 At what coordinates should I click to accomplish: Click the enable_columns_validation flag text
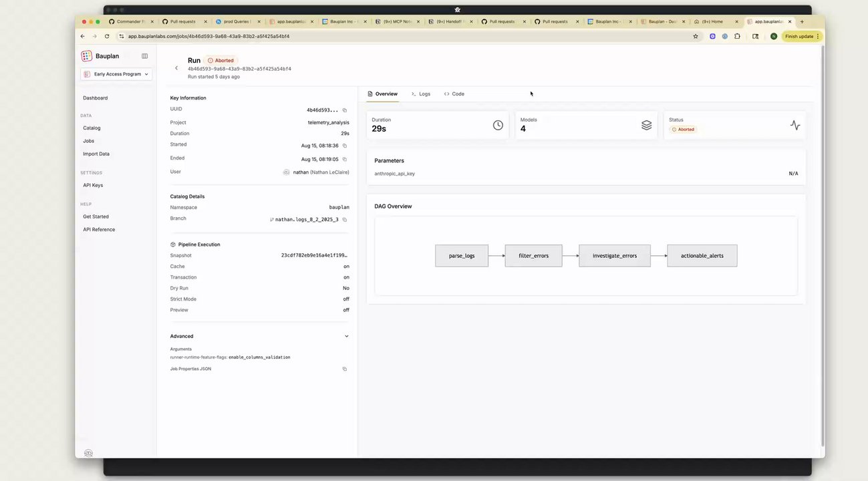pos(259,357)
